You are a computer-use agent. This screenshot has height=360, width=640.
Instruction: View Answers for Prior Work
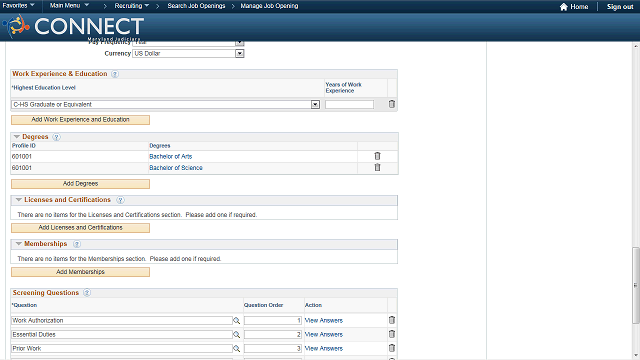[324, 348]
